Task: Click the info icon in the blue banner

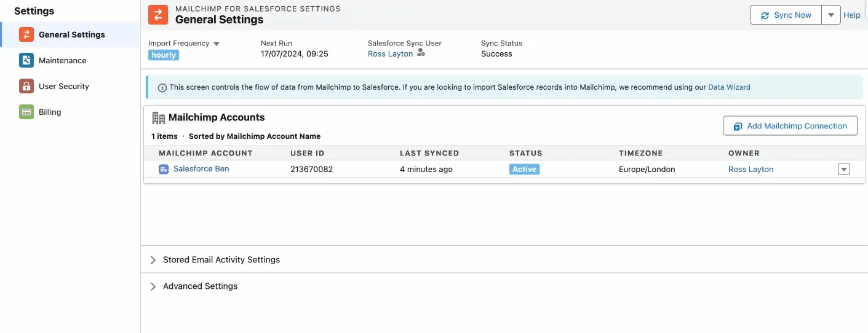Action: [x=162, y=88]
